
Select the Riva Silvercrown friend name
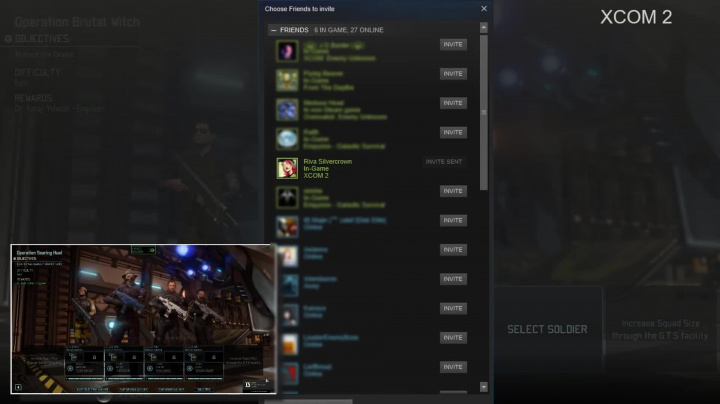(x=327, y=162)
